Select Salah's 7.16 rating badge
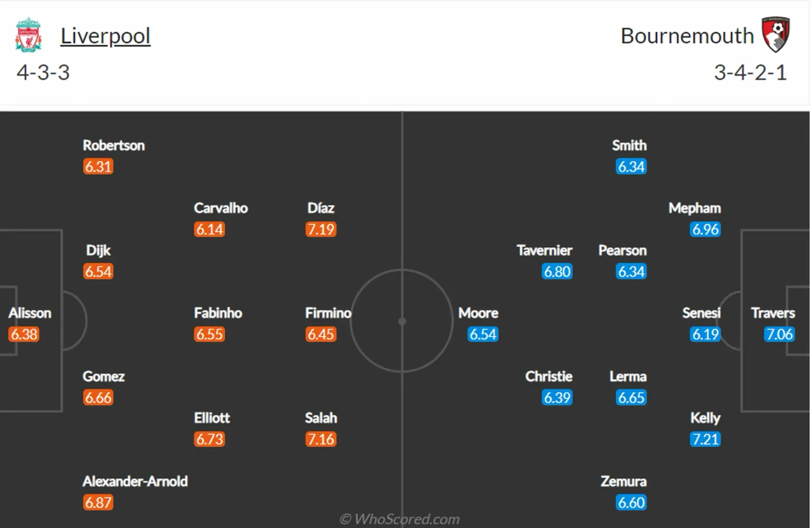Image resolution: width=812 pixels, height=528 pixels. 321,439
